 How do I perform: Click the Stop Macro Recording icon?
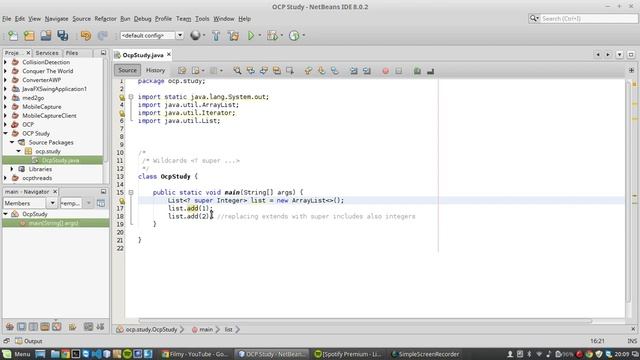[x=398, y=71]
